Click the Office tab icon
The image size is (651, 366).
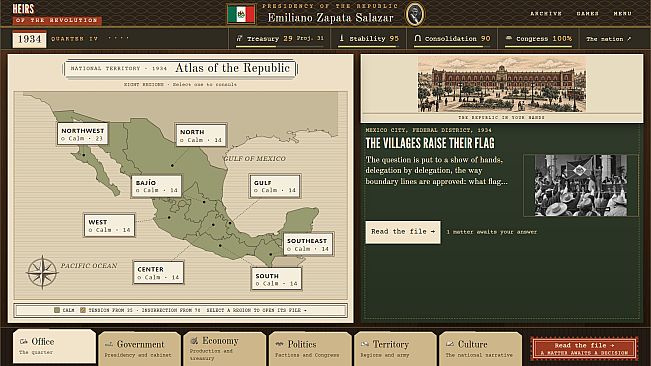(x=24, y=342)
